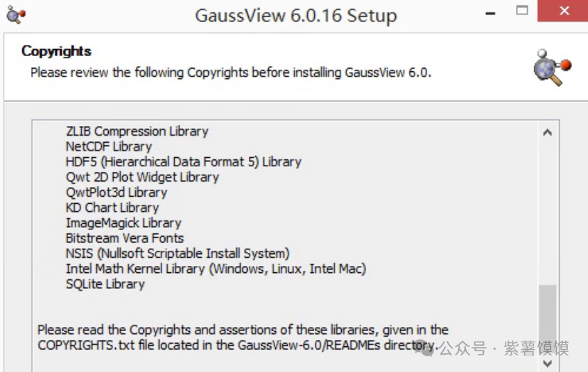
Task: Click the Qwt 2D Plot Widget Library line
Action: (x=142, y=177)
